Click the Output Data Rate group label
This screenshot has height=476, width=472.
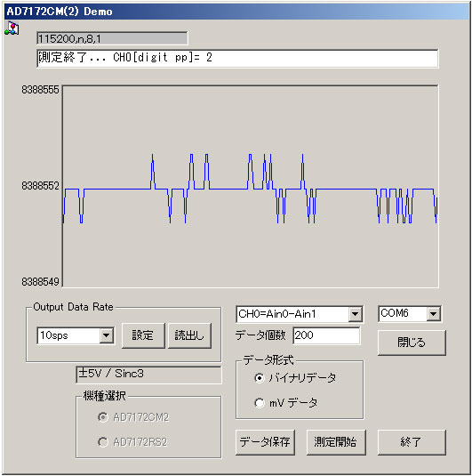(x=73, y=307)
